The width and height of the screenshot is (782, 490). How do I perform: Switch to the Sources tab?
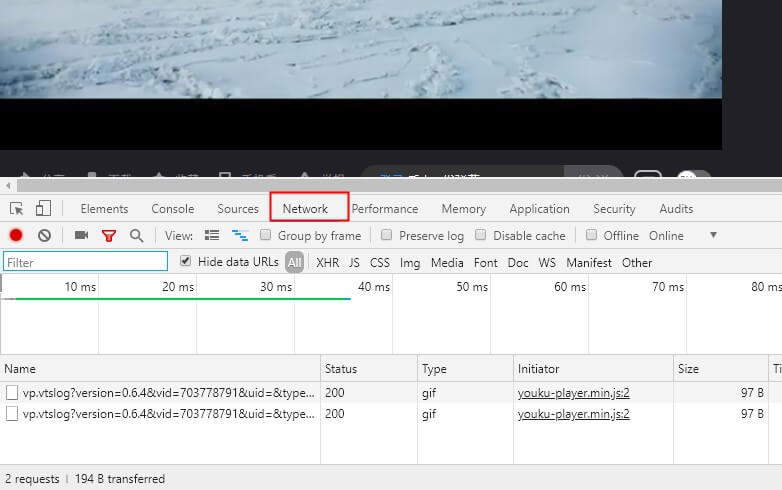(238, 209)
